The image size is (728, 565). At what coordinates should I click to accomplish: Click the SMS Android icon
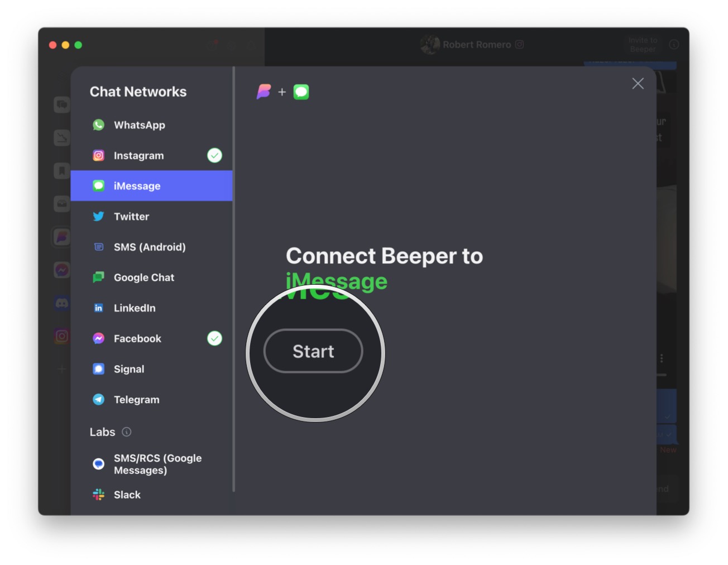coord(99,247)
